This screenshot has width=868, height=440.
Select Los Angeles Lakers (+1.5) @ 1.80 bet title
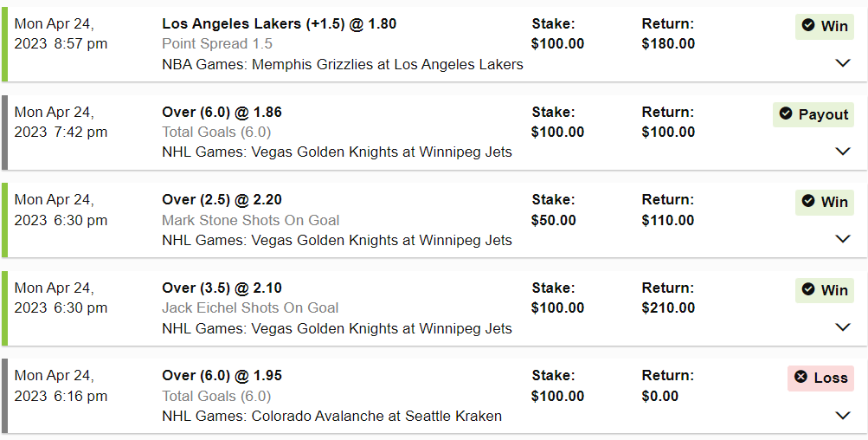(279, 24)
